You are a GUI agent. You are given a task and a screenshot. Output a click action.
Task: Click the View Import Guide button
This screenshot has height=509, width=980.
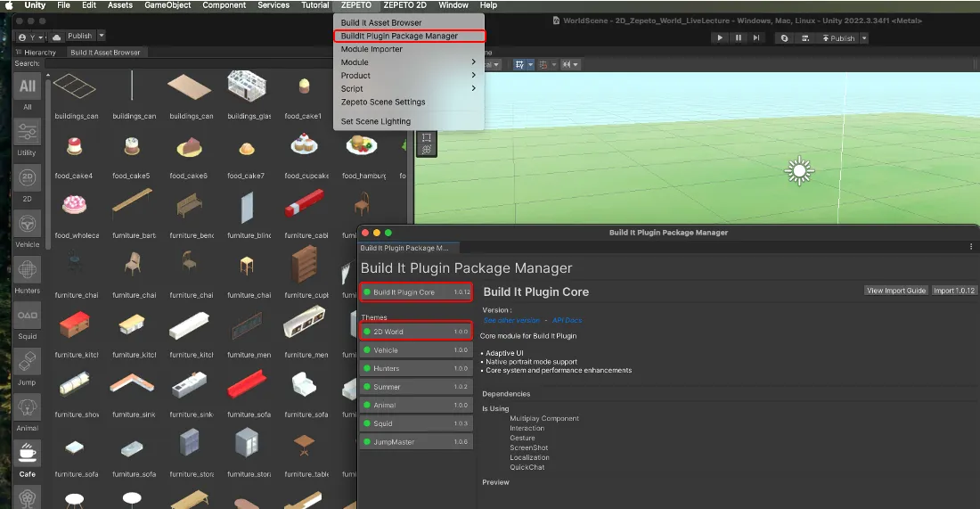tap(895, 290)
